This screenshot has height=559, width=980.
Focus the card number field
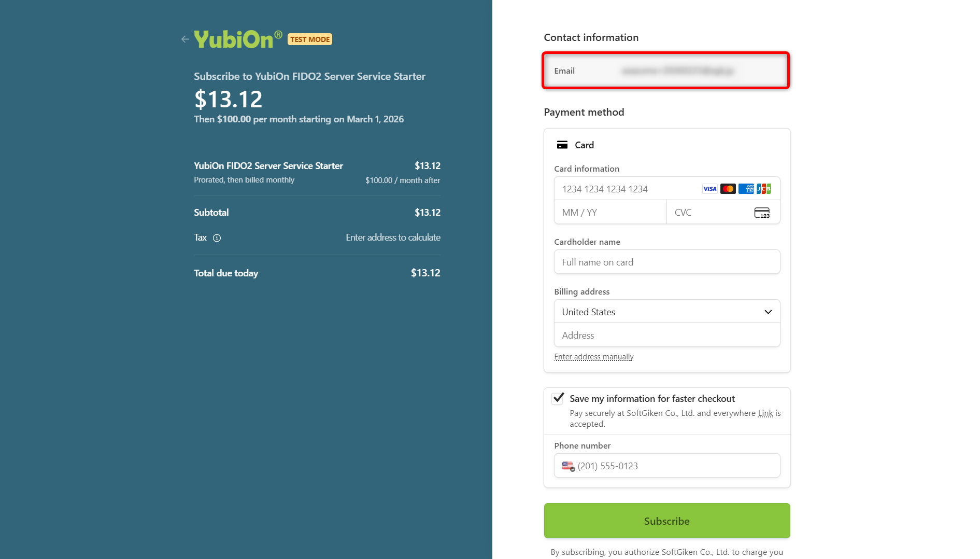pos(627,189)
